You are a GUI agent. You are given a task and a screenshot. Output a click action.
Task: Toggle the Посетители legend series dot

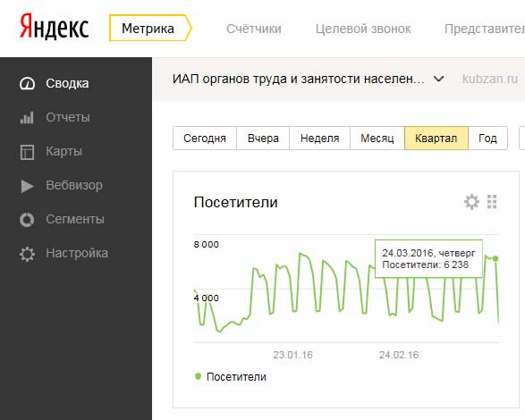coord(198,376)
